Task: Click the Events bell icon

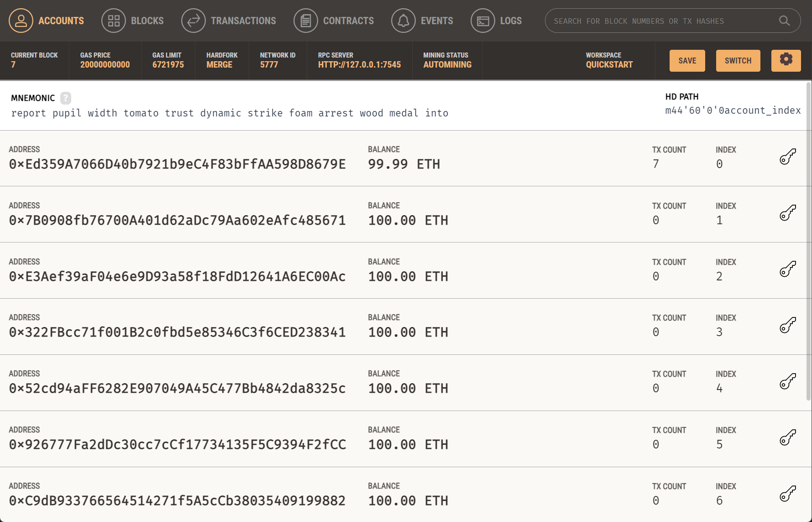Action: pos(403,21)
